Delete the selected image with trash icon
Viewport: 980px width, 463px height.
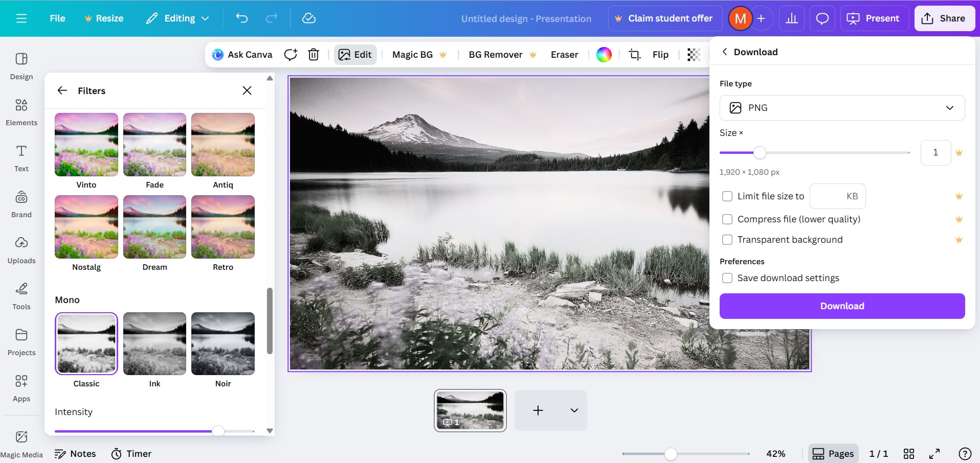click(314, 55)
